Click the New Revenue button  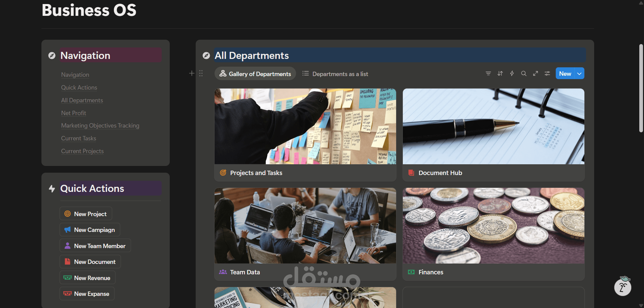click(x=88, y=278)
